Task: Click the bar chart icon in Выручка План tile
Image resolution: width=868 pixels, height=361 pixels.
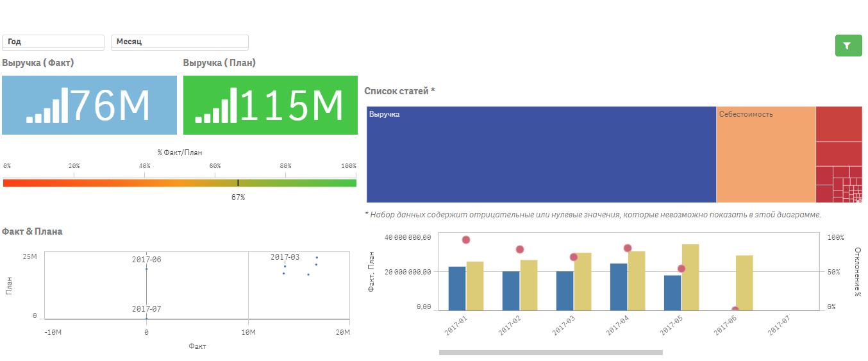Action: (216, 106)
